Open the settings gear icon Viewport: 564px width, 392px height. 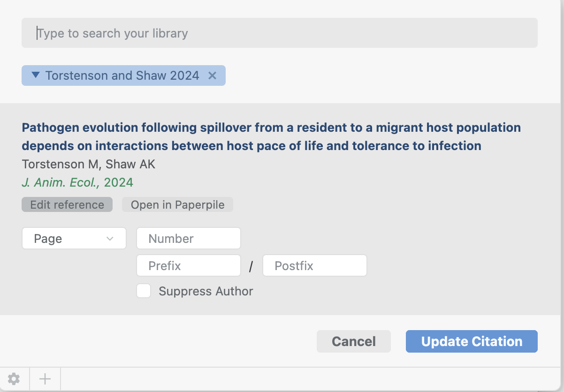14,378
